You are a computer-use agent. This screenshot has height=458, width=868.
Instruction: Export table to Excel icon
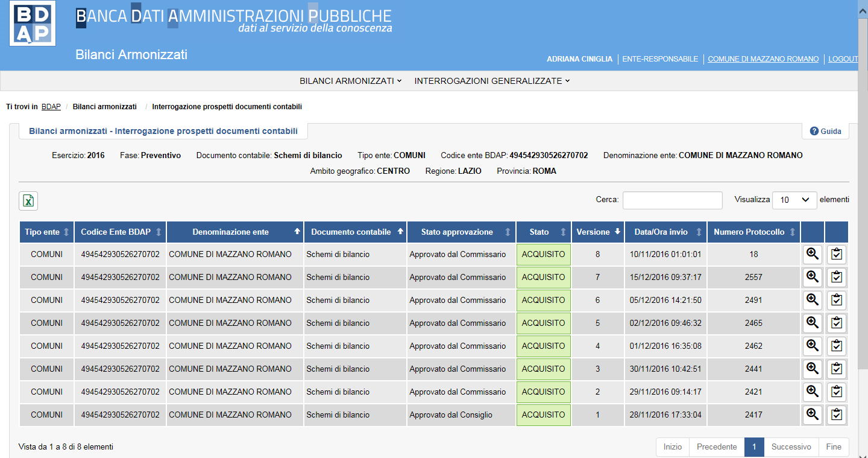pyautogui.click(x=28, y=201)
